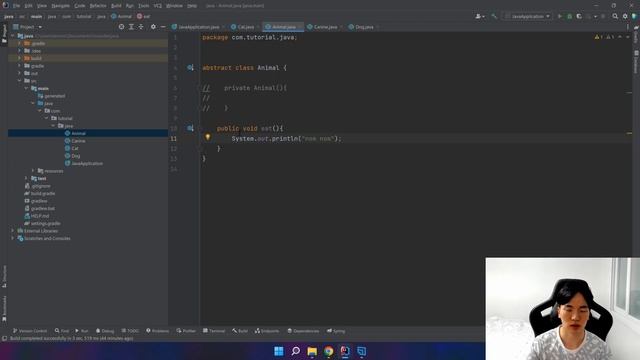Expand the test folder node

click(26, 178)
